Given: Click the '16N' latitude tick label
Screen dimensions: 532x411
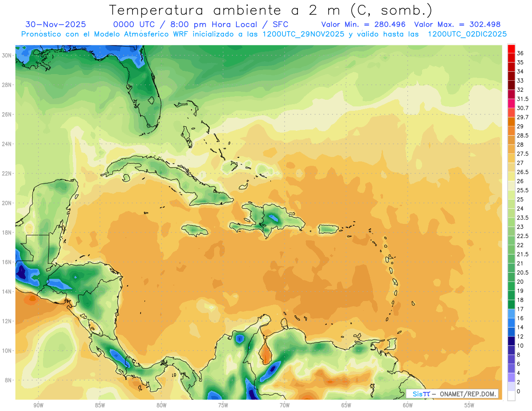Looking at the screenshot, I should 8,262.
